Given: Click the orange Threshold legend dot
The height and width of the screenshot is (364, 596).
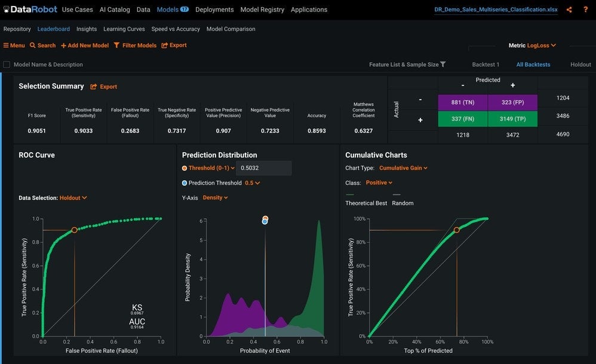Looking at the screenshot, I should click(185, 168).
